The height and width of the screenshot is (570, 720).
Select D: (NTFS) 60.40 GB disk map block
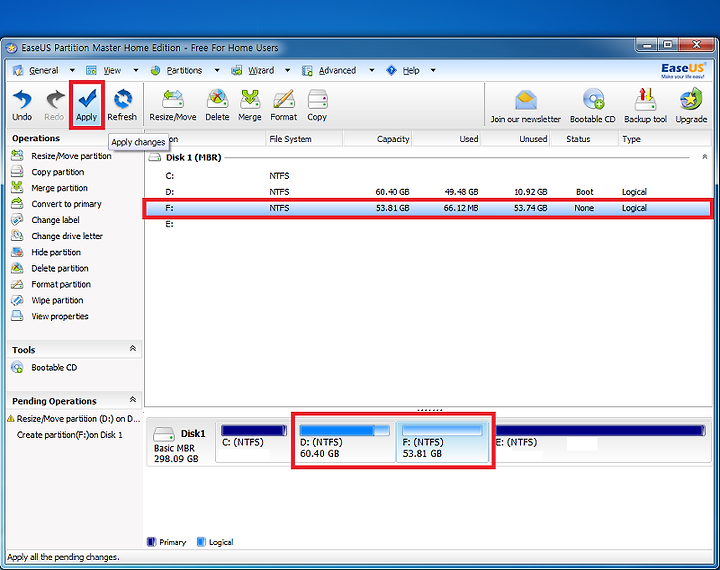coord(345,442)
